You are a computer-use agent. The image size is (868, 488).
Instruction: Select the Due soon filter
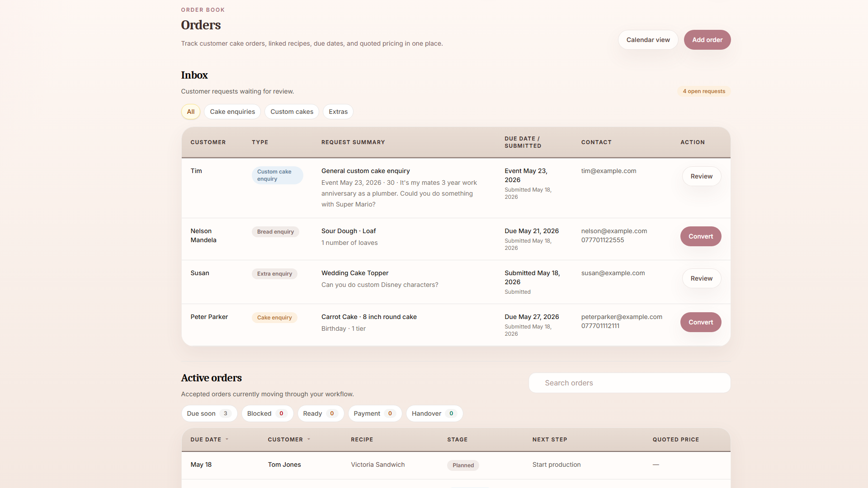pyautogui.click(x=209, y=413)
